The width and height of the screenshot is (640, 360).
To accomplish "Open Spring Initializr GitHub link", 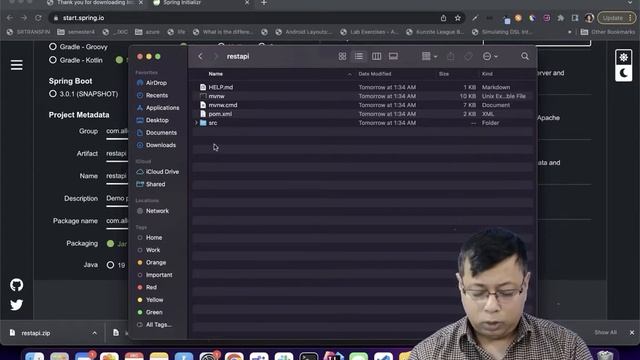I will 17,285.
